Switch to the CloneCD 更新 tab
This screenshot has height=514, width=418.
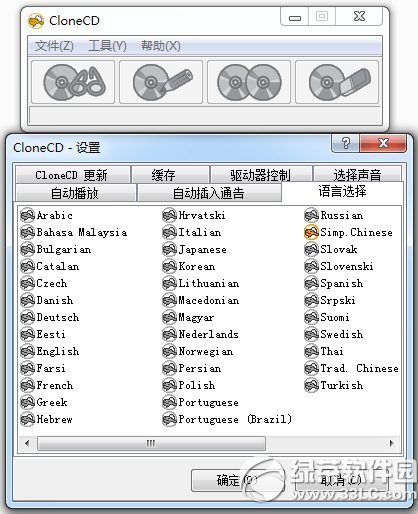click(x=72, y=175)
